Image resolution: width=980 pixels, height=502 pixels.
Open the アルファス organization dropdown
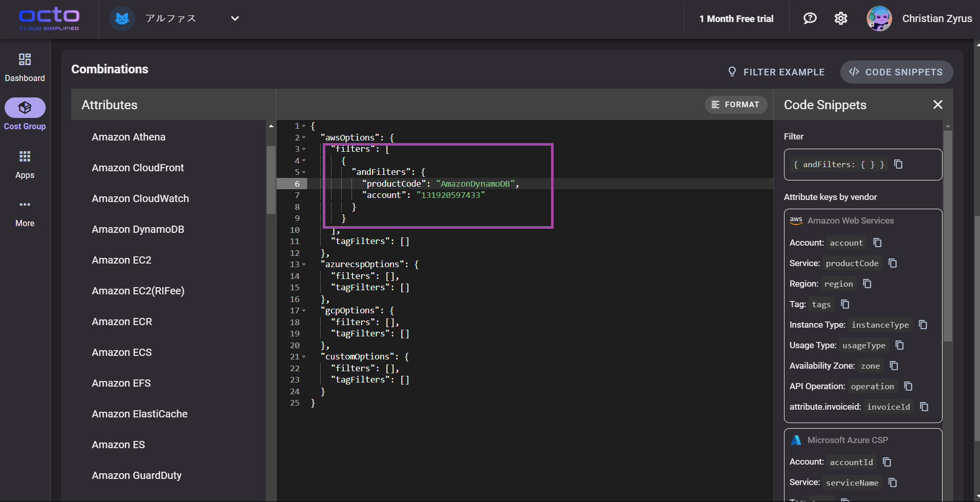[234, 18]
